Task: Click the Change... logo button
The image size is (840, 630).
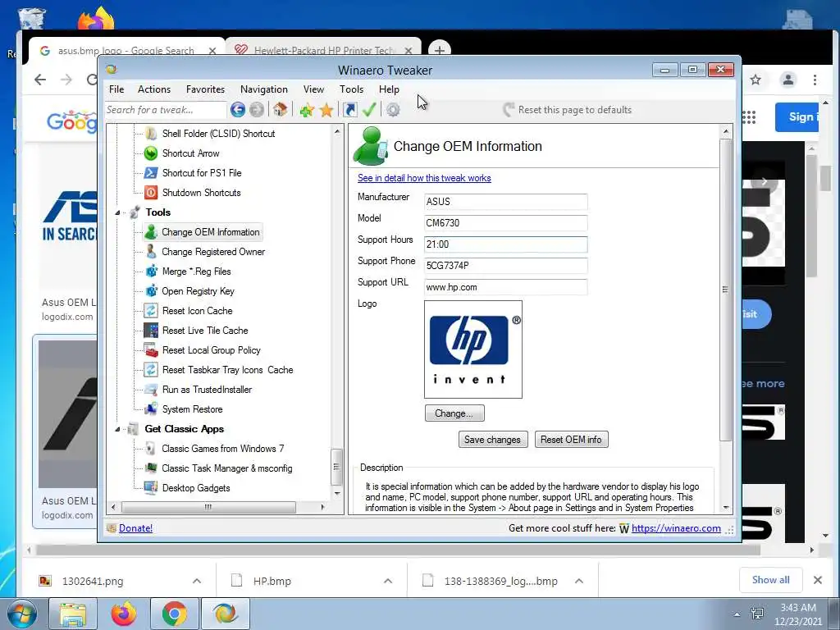Action: click(454, 413)
